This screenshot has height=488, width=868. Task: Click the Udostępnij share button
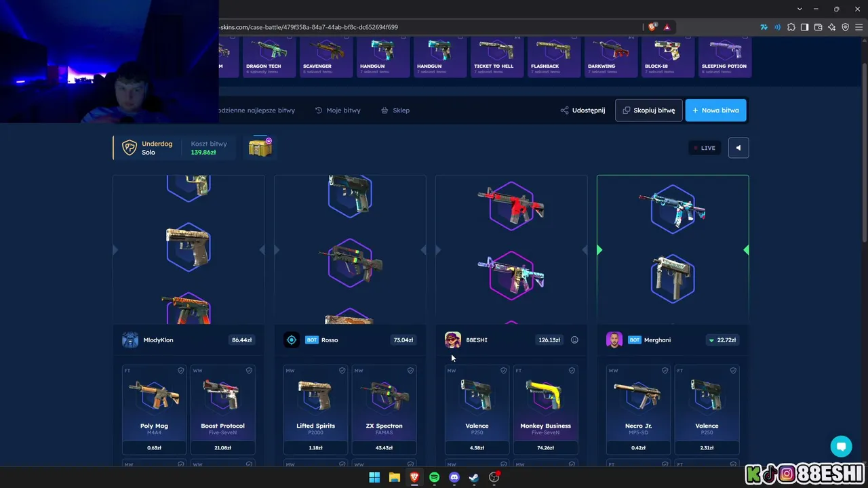(x=583, y=110)
